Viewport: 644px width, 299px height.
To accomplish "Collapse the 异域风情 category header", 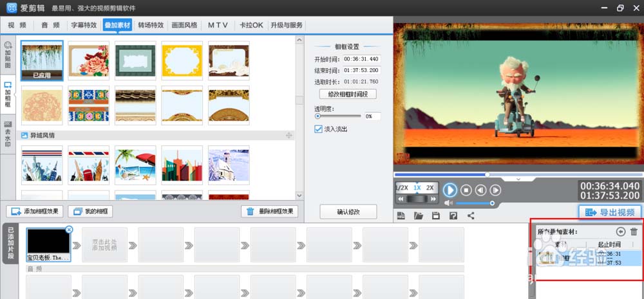I will [156, 135].
